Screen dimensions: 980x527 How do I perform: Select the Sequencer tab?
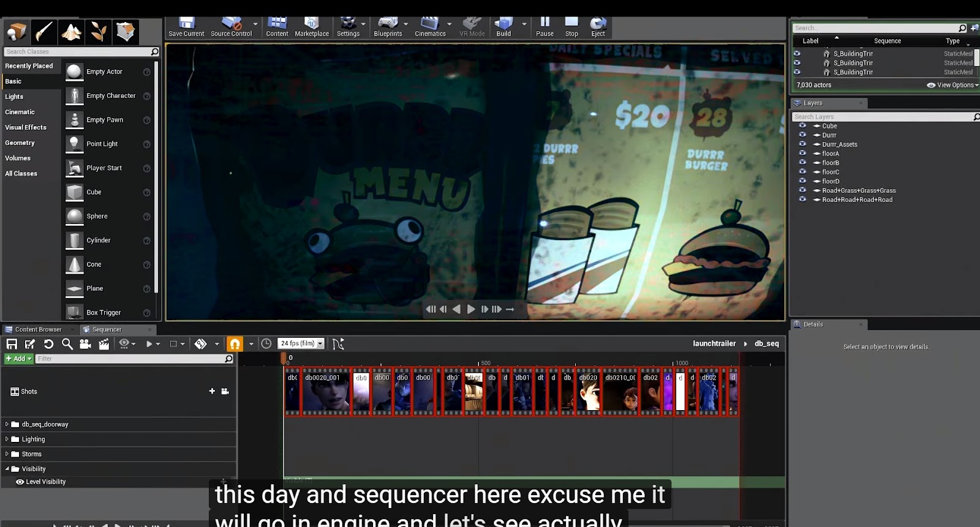(x=107, y=329)
